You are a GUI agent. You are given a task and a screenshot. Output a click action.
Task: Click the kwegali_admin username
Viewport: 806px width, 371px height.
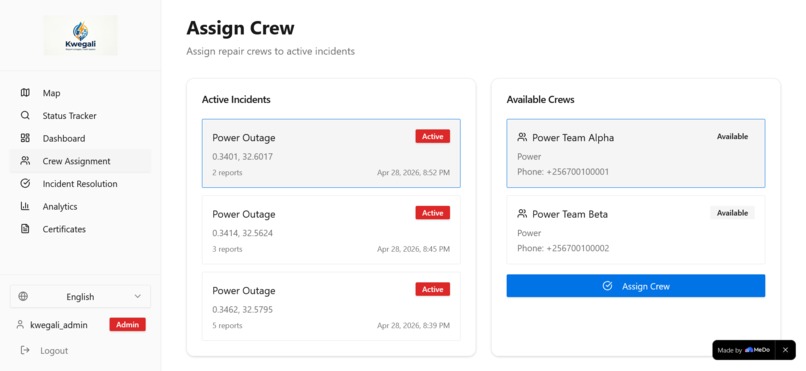click(59, 325)
